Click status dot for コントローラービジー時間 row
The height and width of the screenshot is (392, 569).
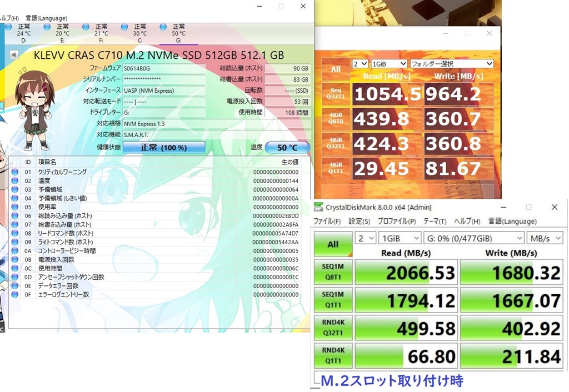(15, 250)
